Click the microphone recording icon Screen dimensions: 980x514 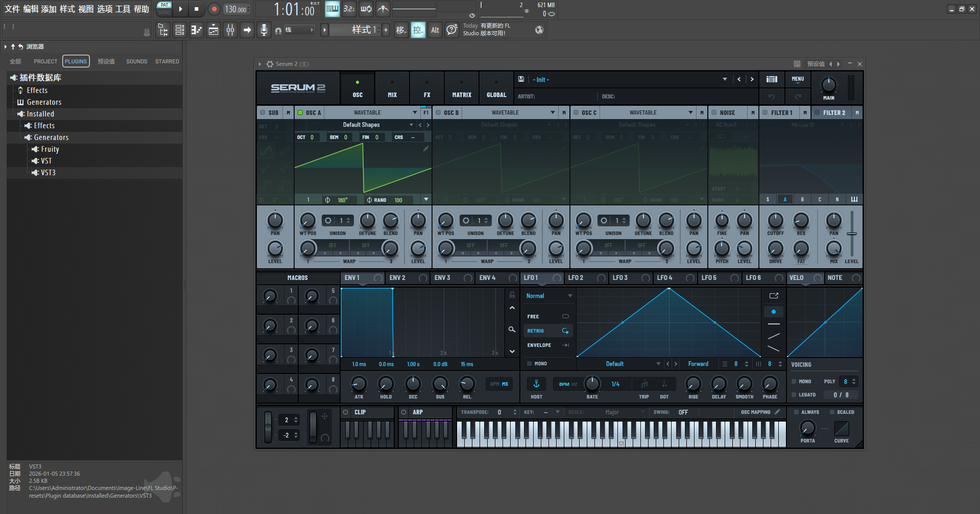pos(264,30)
